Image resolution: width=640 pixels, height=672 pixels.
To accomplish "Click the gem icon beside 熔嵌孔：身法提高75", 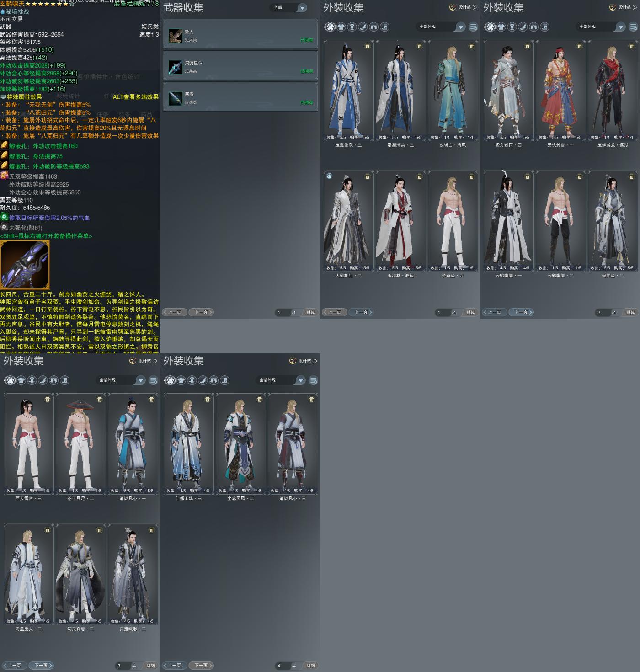I will coord(4,155).
